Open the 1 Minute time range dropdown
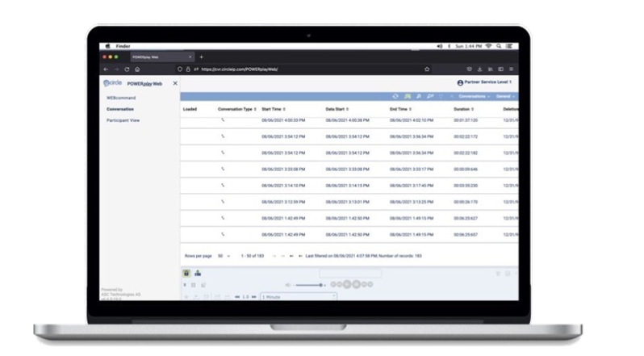This screenshot has height=356, width=644. click(x=297, y=296)
